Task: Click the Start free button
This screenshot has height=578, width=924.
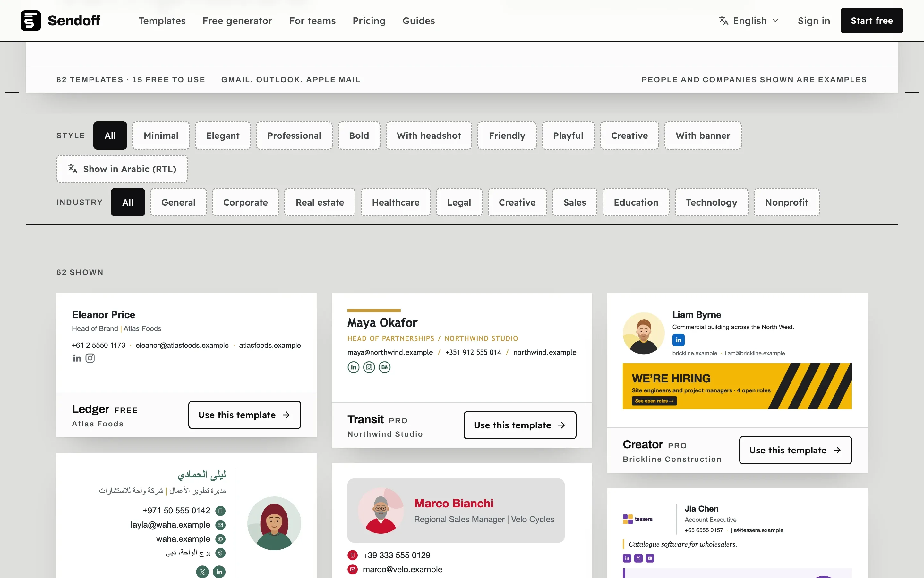Action: (872, 21)
